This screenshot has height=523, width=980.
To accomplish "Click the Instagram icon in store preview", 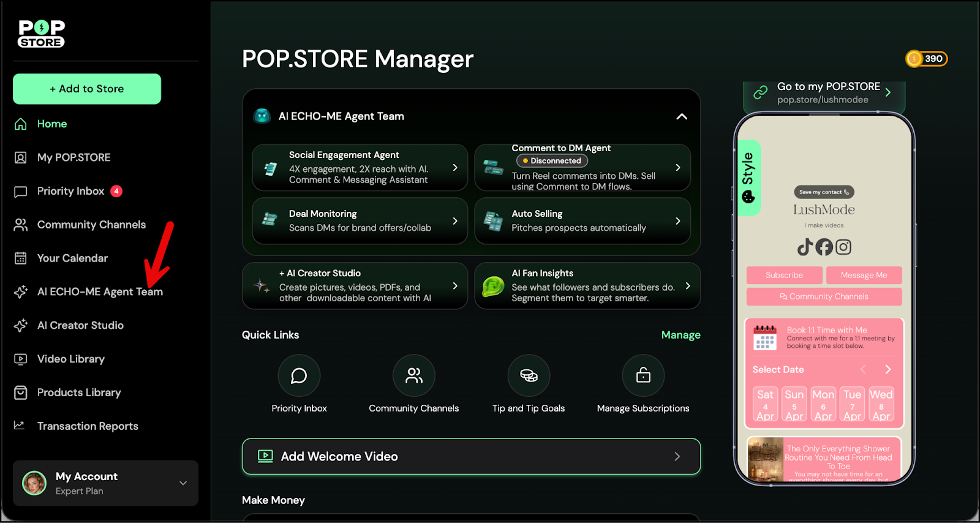I will (x=843, y=247).
